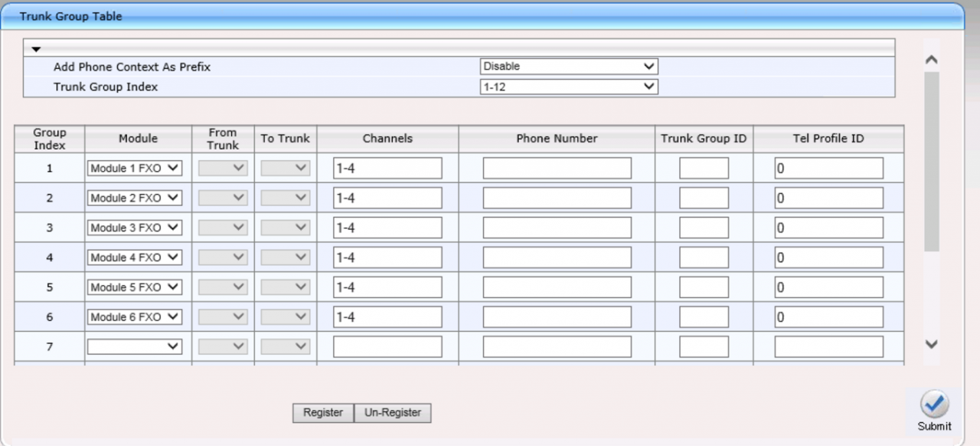Click the Phone Number field for Group 3
980x446 pixels.
coord(556,227)
